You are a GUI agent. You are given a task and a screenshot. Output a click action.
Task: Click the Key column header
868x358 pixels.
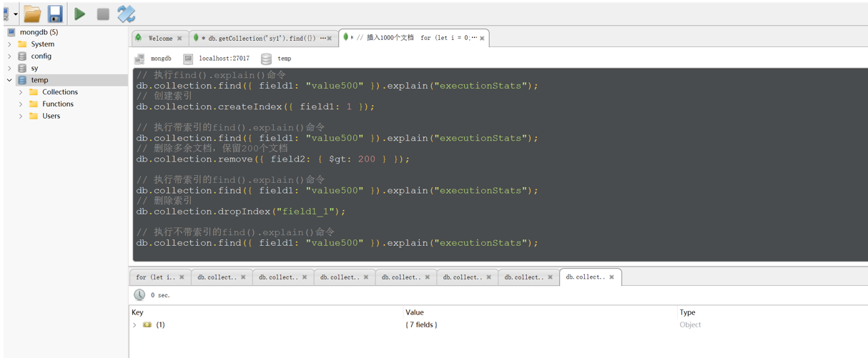click(137, 312)
